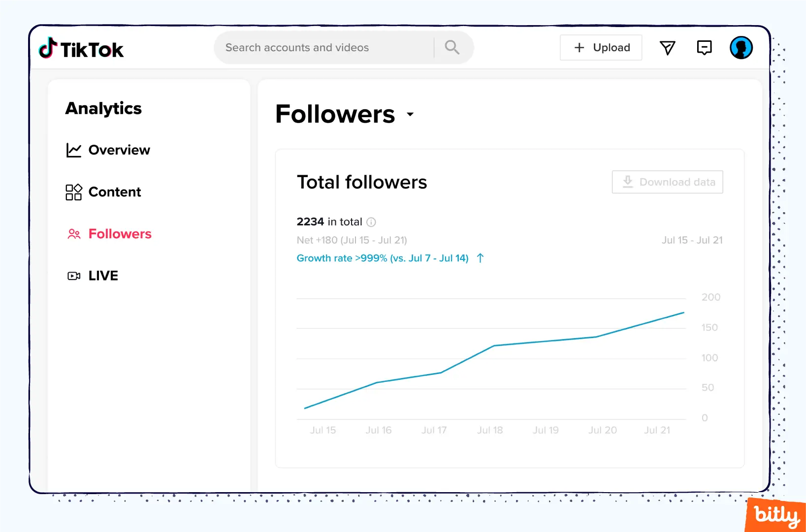Screen dimensions: 806x532
Task: Open direct messages via comment icon
Action: click(x=704, y=47)
